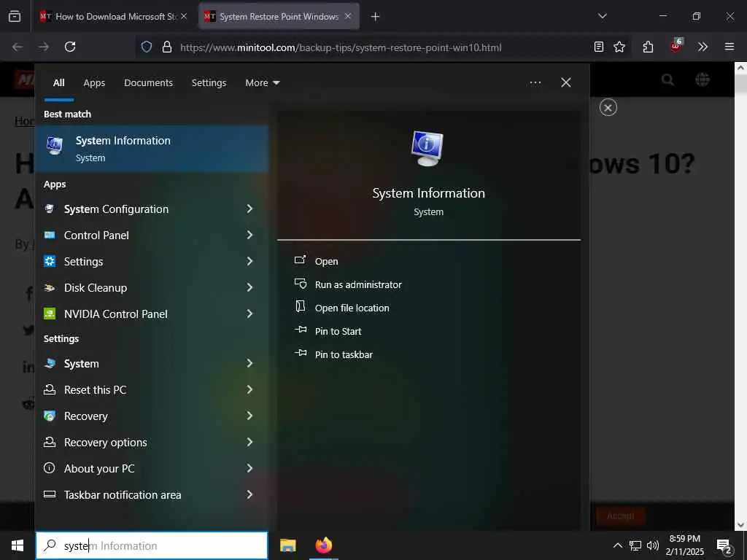This screenshot has height=560, width=747.
Task: Click the Control Panel app icon
Action: tap(49, 235)
